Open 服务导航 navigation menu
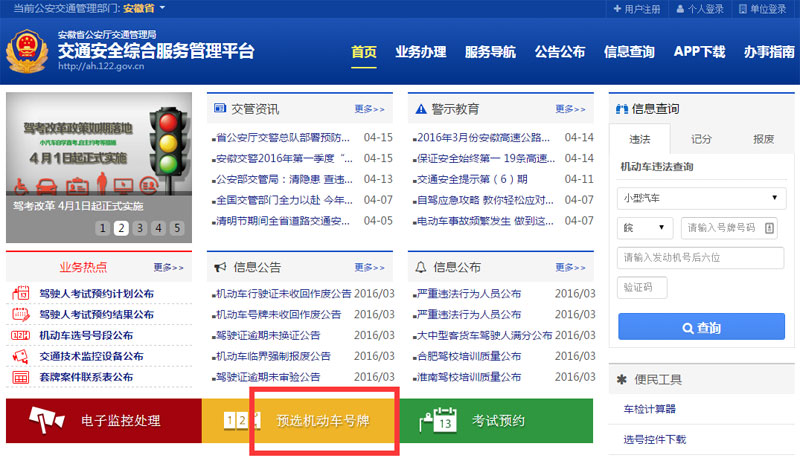Viewport: 800px width, 458px height. click(x=490, y=52)
